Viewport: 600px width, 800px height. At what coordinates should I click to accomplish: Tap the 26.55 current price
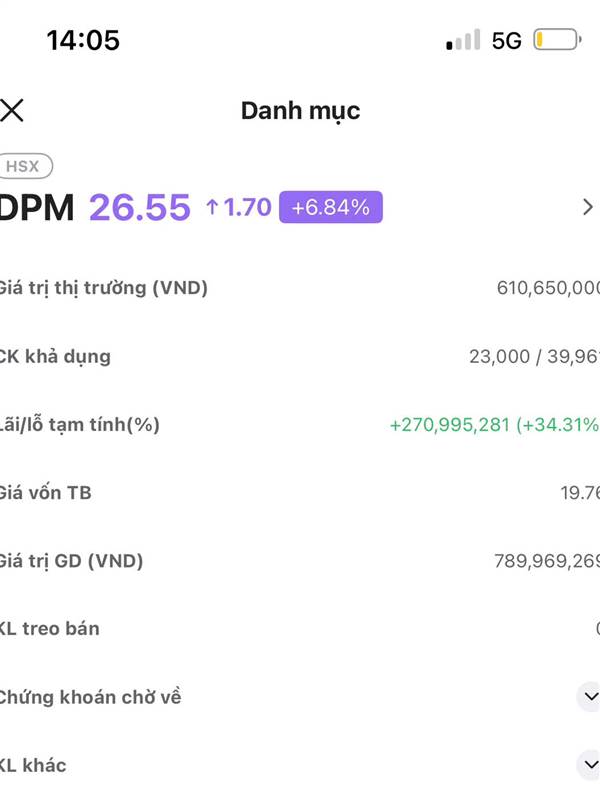140,208
